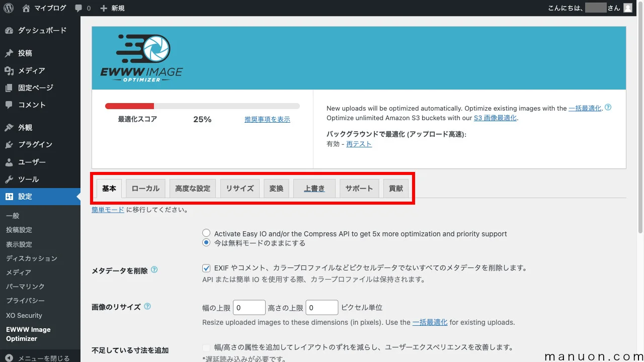The width and height of the screenshot is (644, 362).
Task: Click the optimization score progress bar
Action: pos(202,106)
